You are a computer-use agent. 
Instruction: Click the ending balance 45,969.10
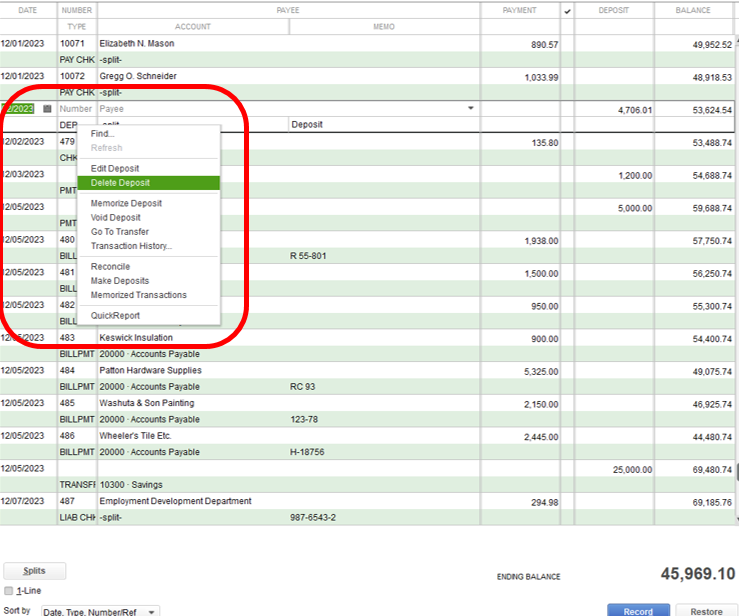[x=698, y=574]
